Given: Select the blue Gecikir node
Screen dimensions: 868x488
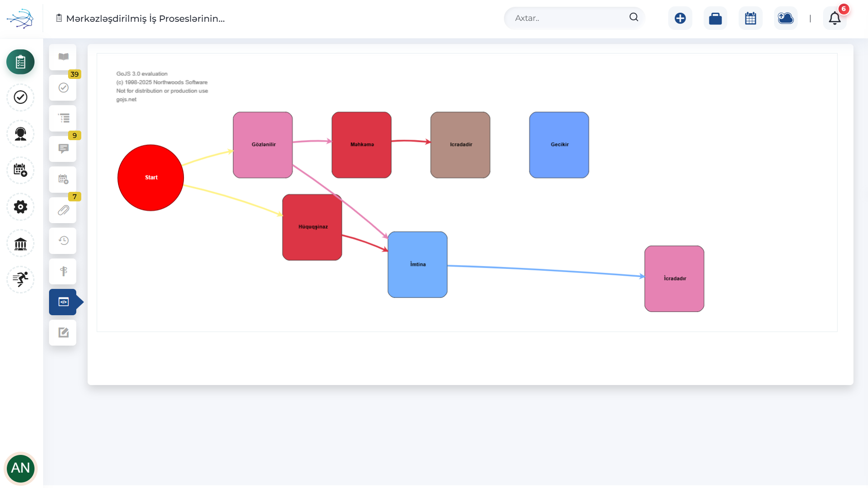Looking at the screenshot, I should [x=559, y=145].
